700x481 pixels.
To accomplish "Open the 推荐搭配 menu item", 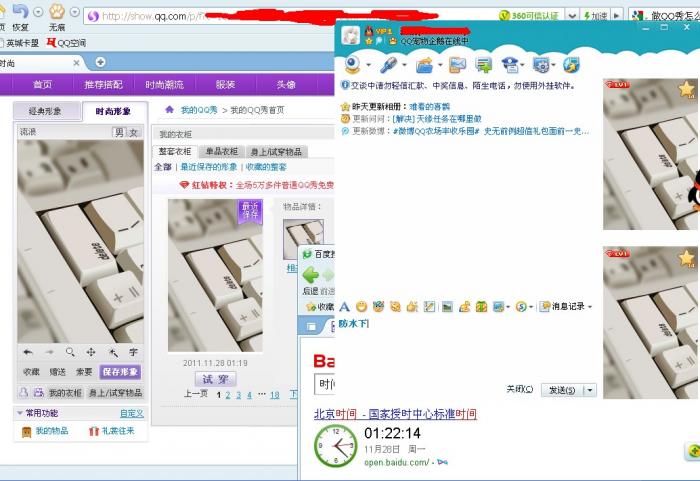I will point(104,84).
